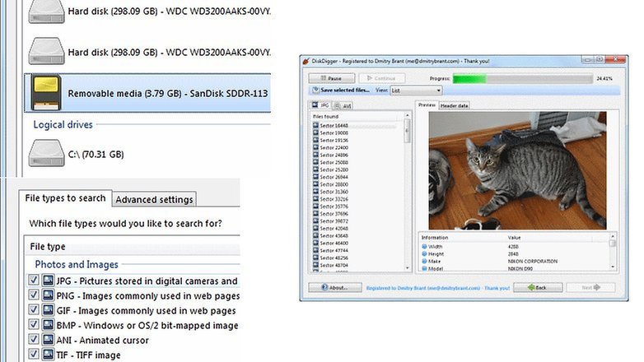Click the Width info row icon
644x362 pixels.
pyautogui.click(x=425, y=245)
